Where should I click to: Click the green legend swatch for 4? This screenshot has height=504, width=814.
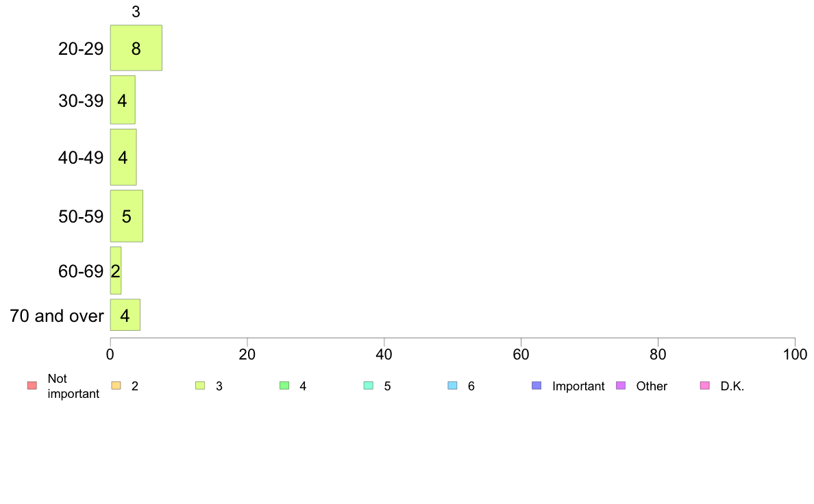tap(284, 386)
